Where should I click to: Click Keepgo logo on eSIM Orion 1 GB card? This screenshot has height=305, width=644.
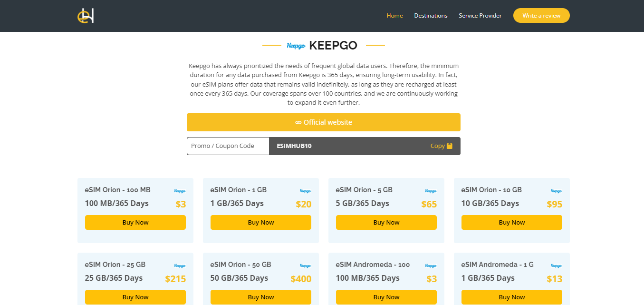[305, 191]
